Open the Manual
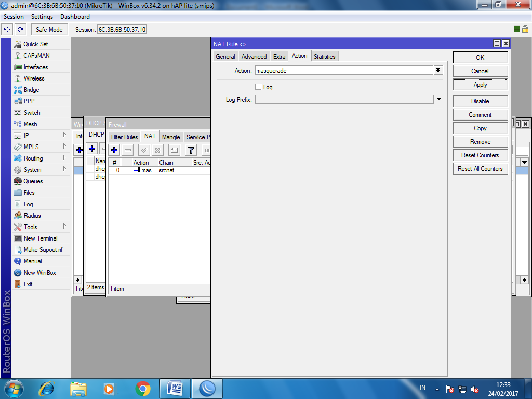 click(x=41, y=261)
